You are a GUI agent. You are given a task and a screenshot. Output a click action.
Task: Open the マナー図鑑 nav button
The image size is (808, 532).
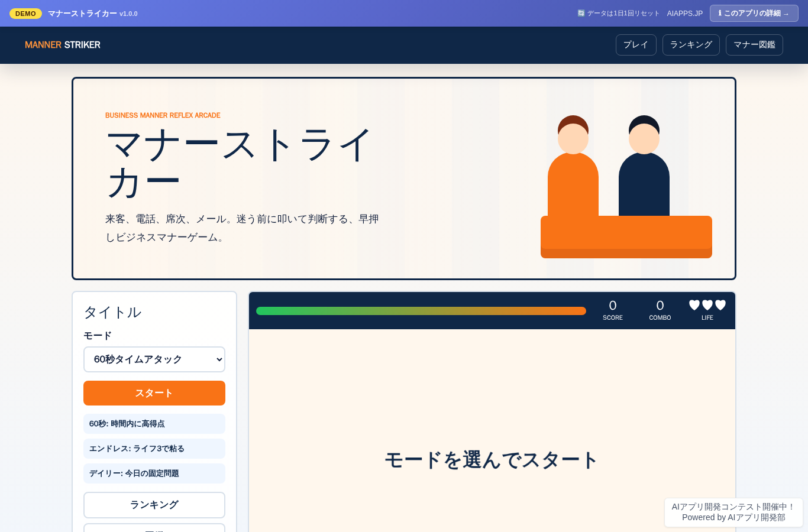click(x=754, y=45)
